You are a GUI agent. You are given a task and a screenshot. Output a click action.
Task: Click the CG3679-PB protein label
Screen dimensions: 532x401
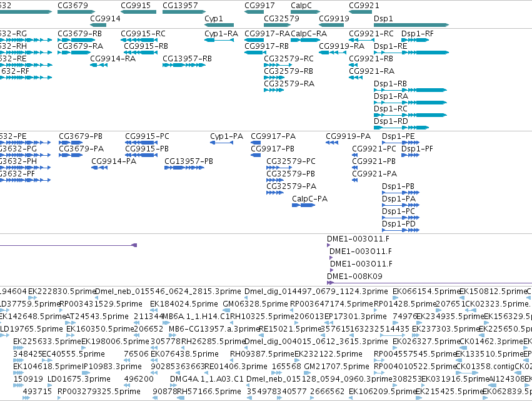pos(81,136)
